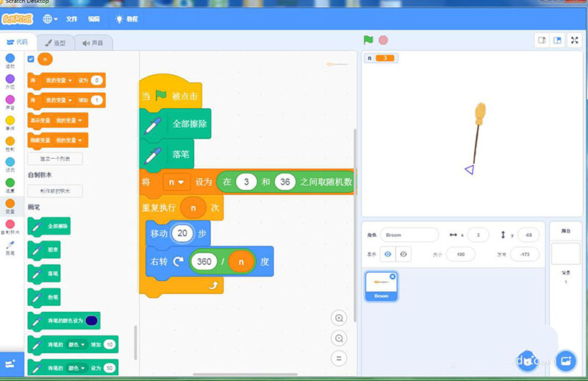Click the workspace horizontal scrollbar
The image size is (588, 381).
245,374
